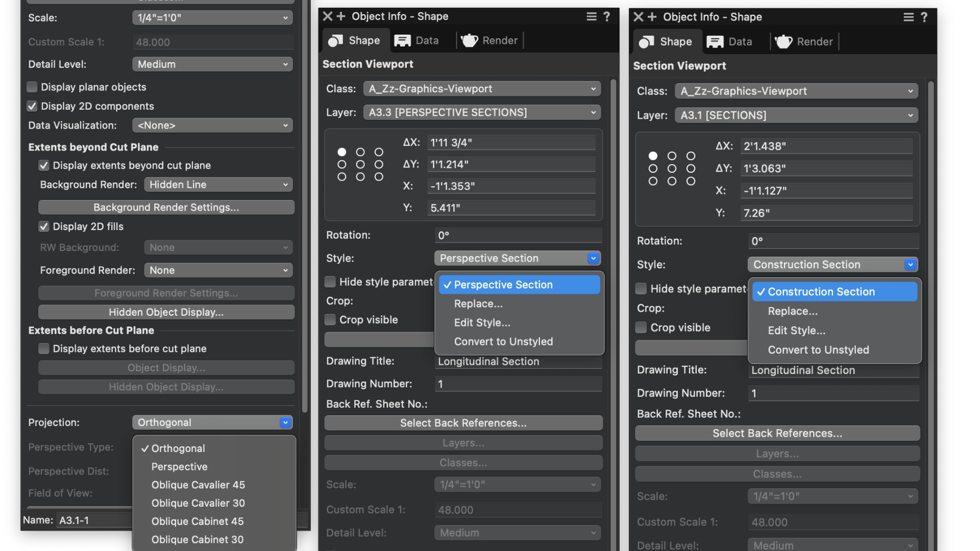Enable Display planar objects checkbox

pos(32,87)
